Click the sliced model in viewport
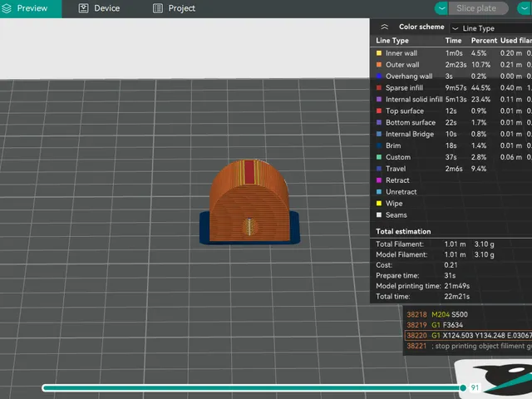 (249, 204)
